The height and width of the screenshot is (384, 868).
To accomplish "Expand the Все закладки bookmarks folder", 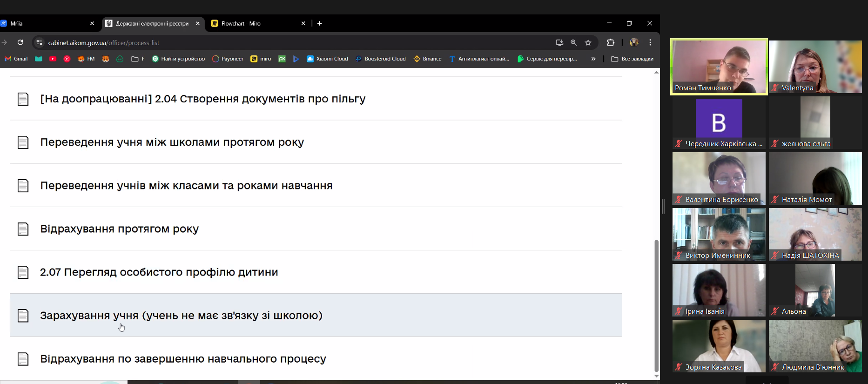I will pyautogui.click(x=632, y=59).
